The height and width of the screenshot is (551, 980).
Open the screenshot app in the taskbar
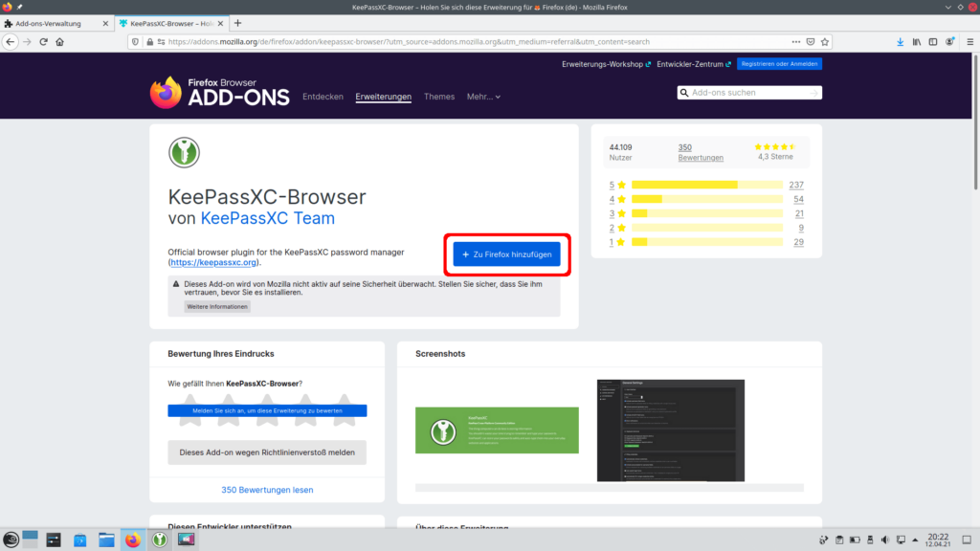pyautogui.click(x=187, y=540)
